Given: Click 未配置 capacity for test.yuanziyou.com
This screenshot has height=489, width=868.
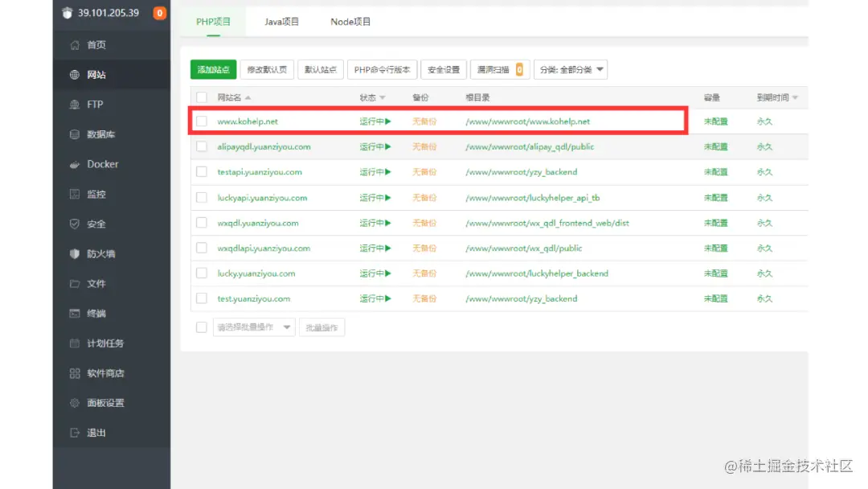Looking at the screenshot, I should point(716,299).
